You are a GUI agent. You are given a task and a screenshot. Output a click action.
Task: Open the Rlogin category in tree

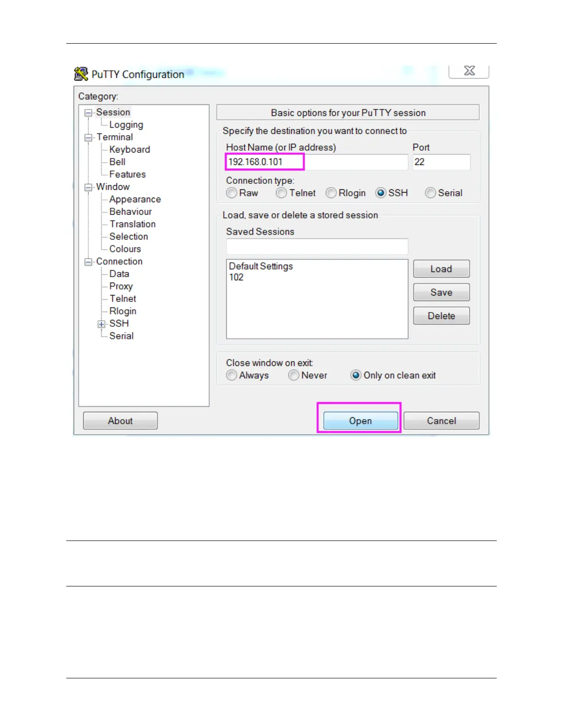click(123, 311)
